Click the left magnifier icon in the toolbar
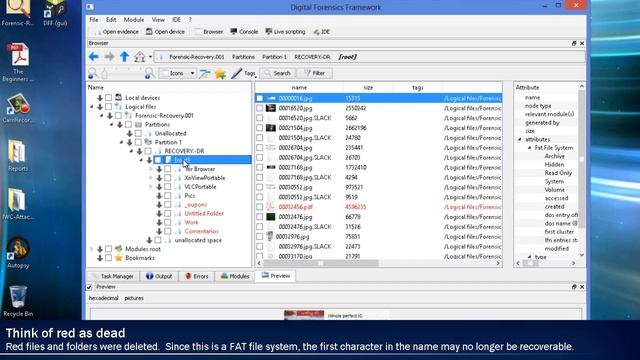The height and width of the screenshot is (360, 640). click(93, 73)
